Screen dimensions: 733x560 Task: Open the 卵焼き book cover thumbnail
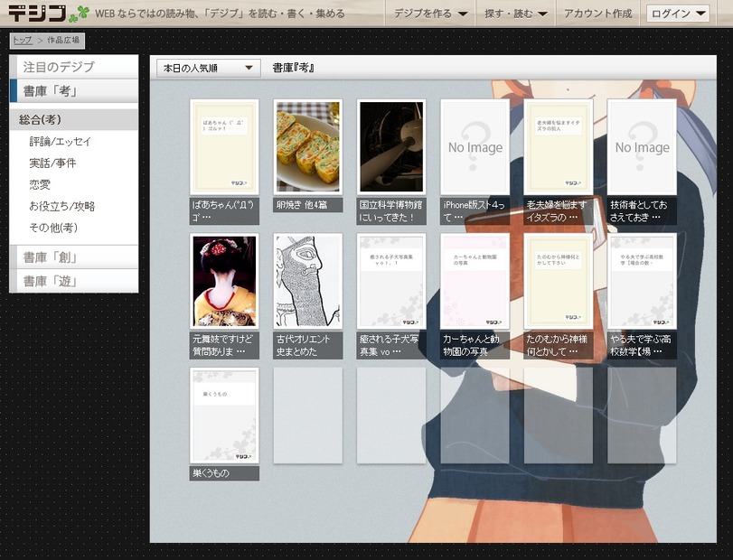point(307,146)
